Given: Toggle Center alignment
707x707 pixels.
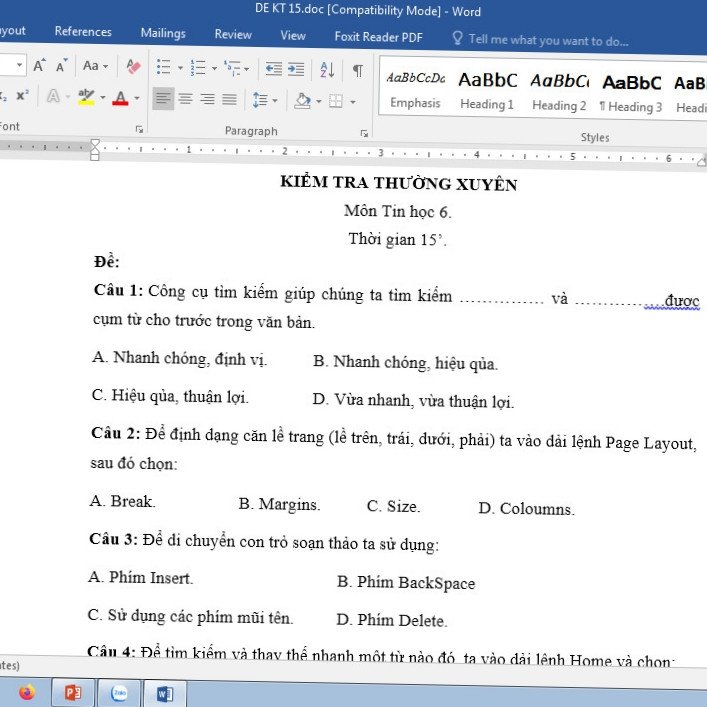Looking at the screenshot, I should pyautogui.click(x=185, y=99).
